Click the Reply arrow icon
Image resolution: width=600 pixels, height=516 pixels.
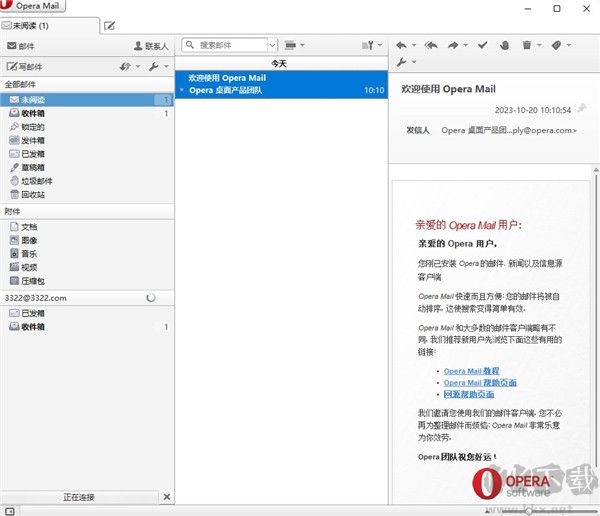click(x=401, y=45)
